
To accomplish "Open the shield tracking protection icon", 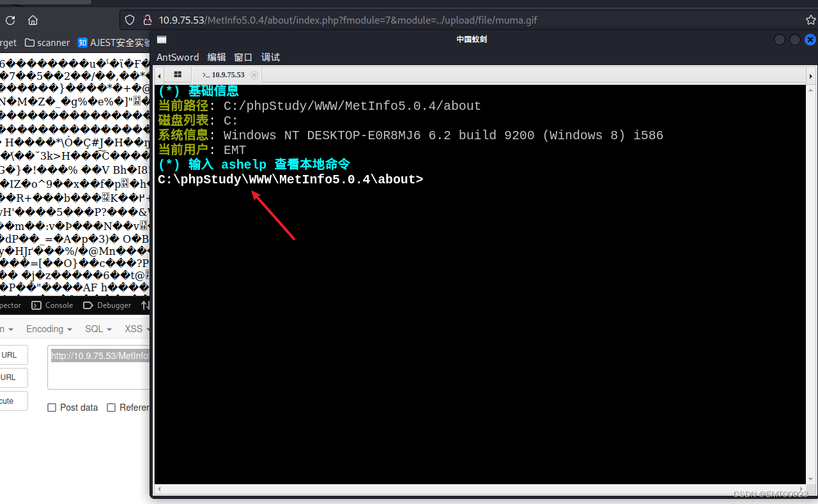I will tap(130, 20).
